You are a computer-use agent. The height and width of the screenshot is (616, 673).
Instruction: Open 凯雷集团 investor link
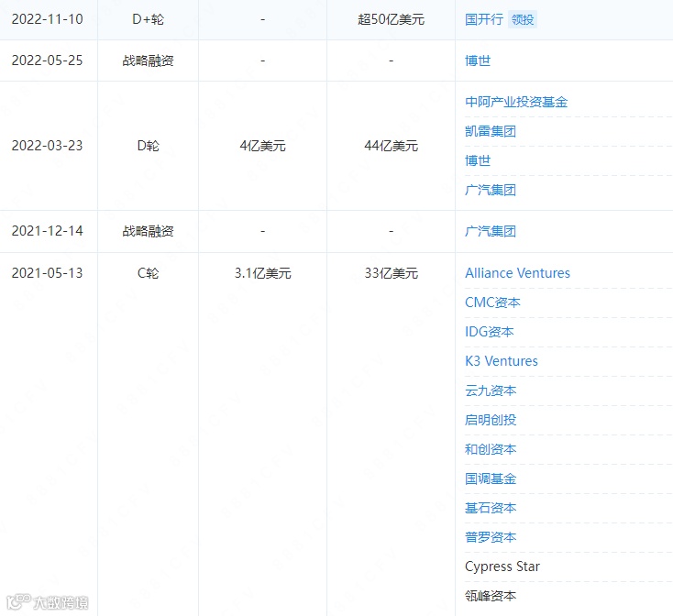click(x=491, y=131)
